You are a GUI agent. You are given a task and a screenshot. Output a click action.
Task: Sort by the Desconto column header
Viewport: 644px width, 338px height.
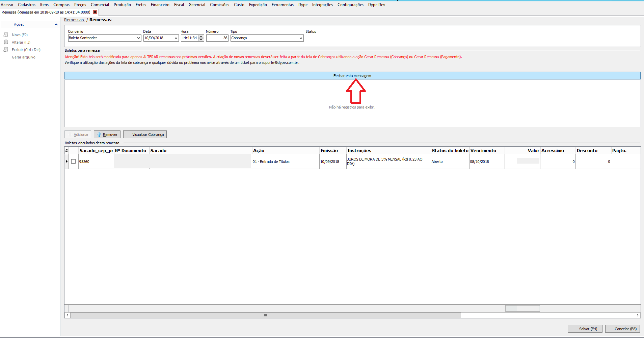[593, 150]
